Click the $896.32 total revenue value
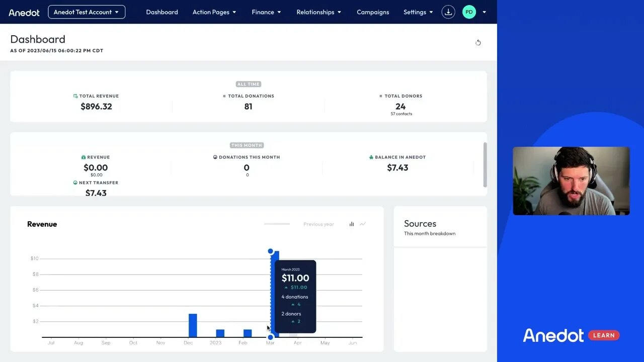 (x=96, y=107)
